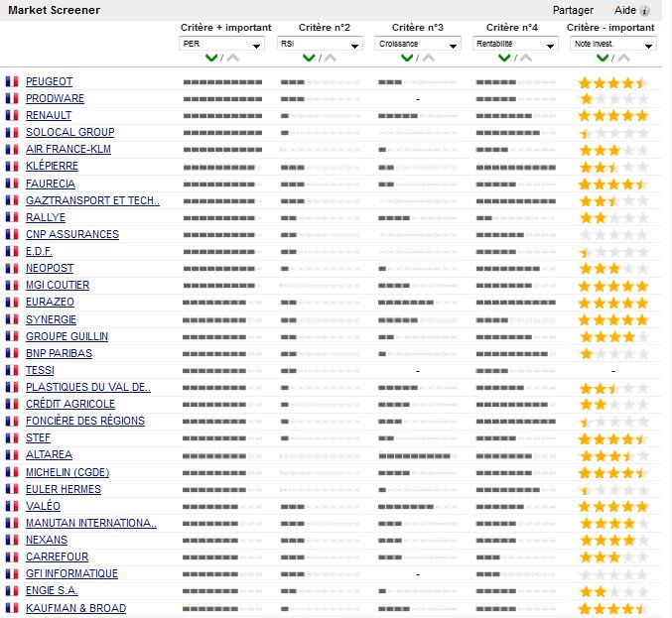This screenshot has width=672, height=618.
Task: Click the Critère - important header
Action: click(x=610, y=28)
